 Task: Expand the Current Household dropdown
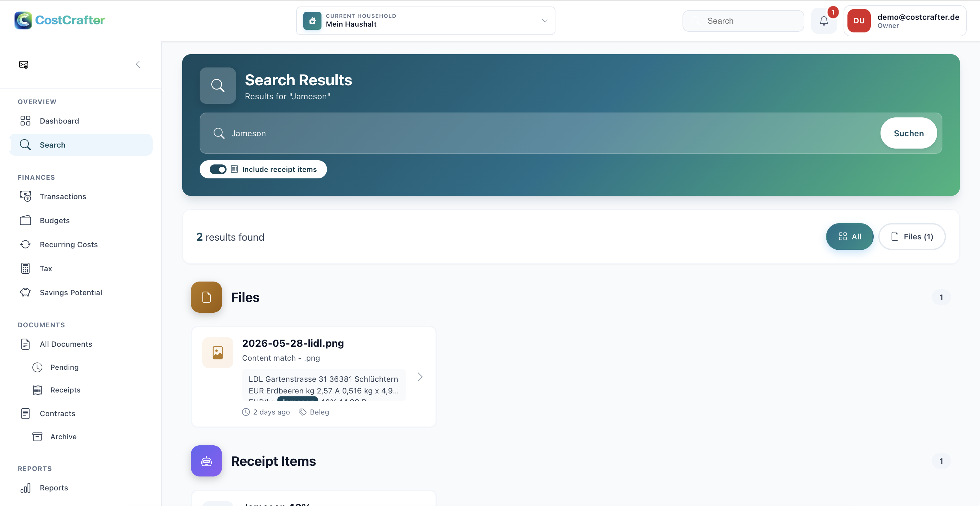click(426, 20)
